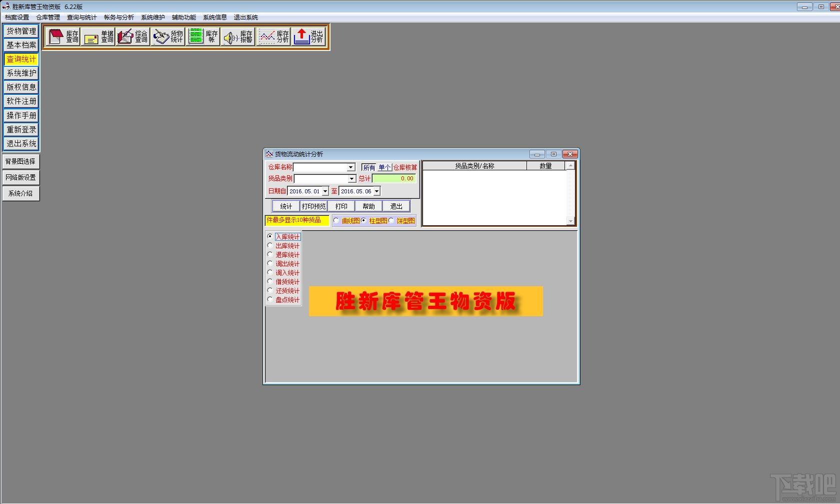Select the 柱型图 chart type
This screenshot has height=504, width=840.
pos(374,221)
